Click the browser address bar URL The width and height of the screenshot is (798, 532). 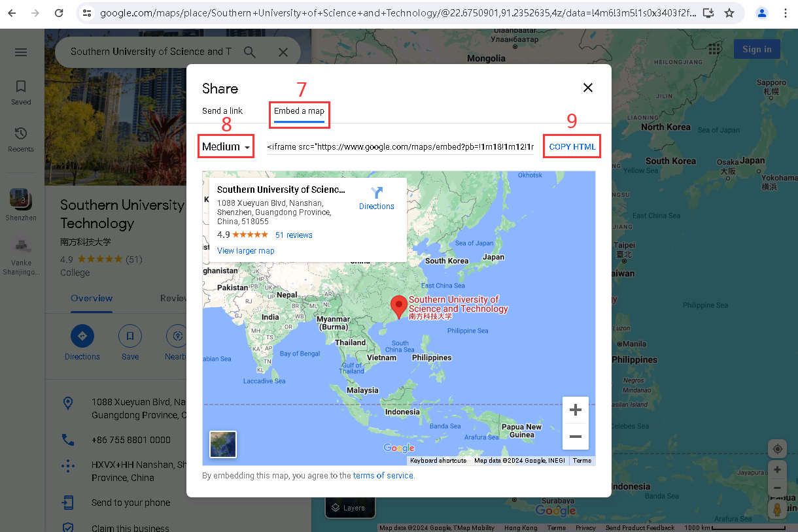pos(398,13)
